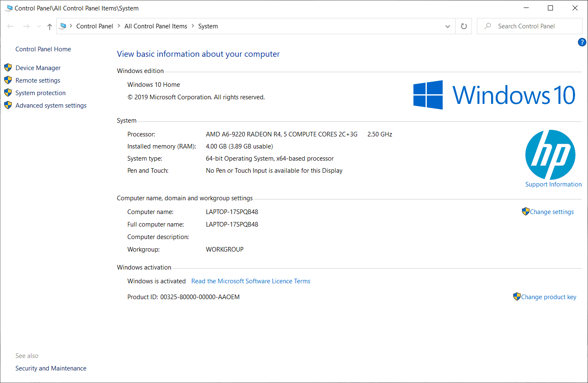588x383 pixels.
Task: Maximize the System window
Action: [x=550, y=8]
